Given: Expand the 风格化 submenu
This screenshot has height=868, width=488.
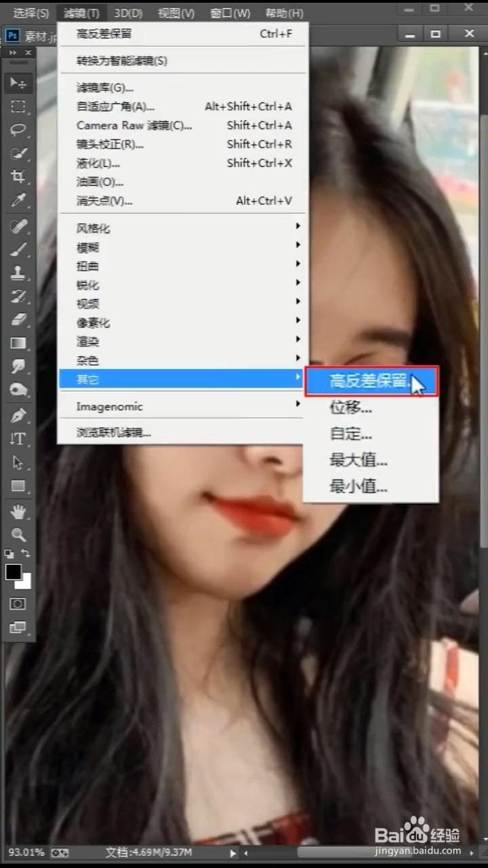Looking at the screenshot, I should (183, 229).
